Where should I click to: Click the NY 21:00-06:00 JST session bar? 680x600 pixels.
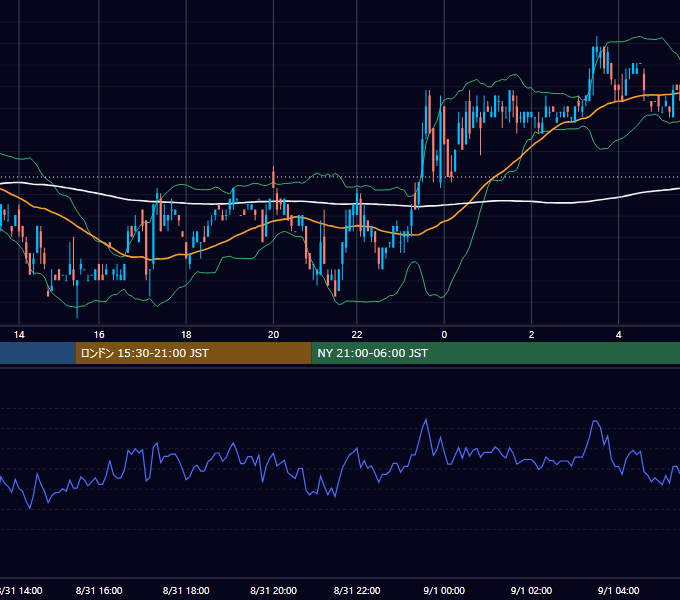[x=496, y=353]
